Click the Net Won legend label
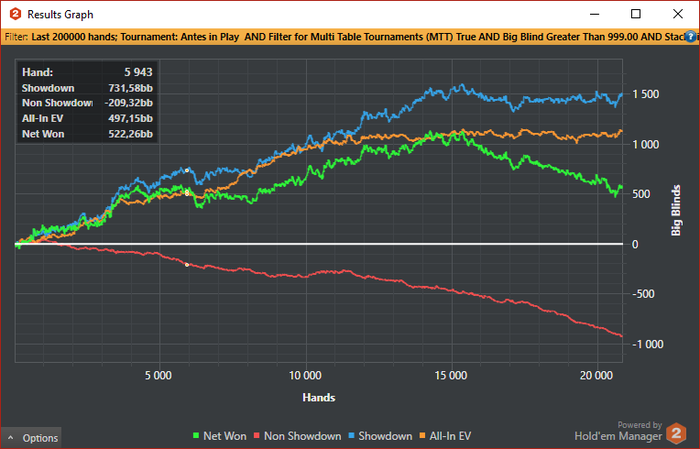 point(225,436)
